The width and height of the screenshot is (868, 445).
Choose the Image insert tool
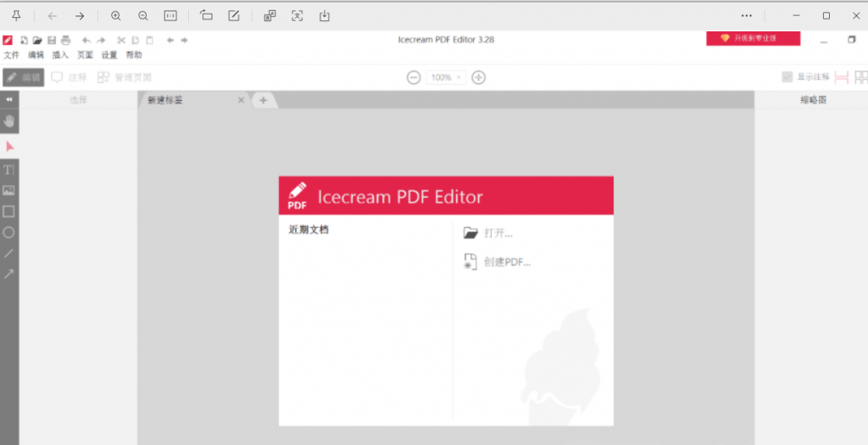pyautogui.click(x=9, y=191)
